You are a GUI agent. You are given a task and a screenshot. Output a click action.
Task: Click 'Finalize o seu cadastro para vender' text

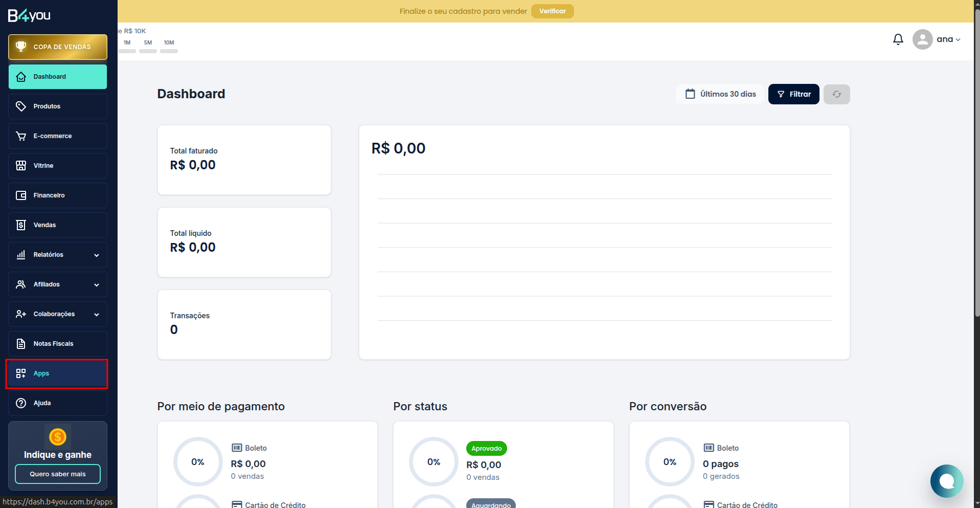pos(463,11)
